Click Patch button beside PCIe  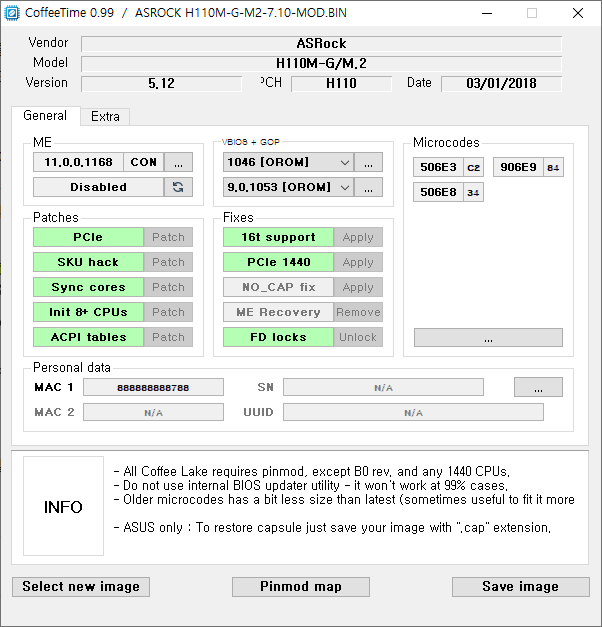point(168,237)
